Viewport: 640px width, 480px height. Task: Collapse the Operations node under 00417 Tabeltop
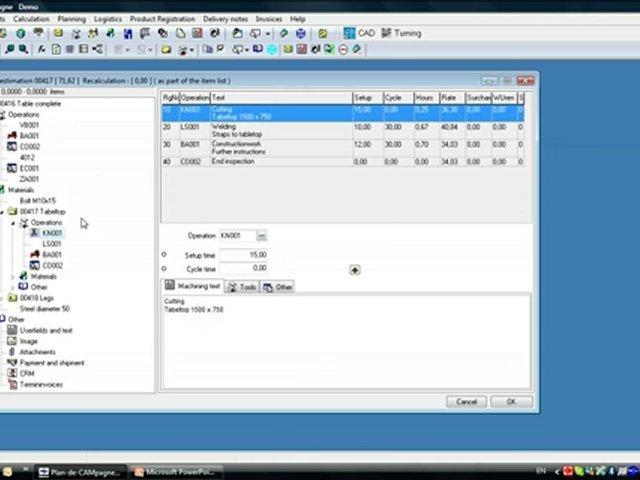coord(13,223)
